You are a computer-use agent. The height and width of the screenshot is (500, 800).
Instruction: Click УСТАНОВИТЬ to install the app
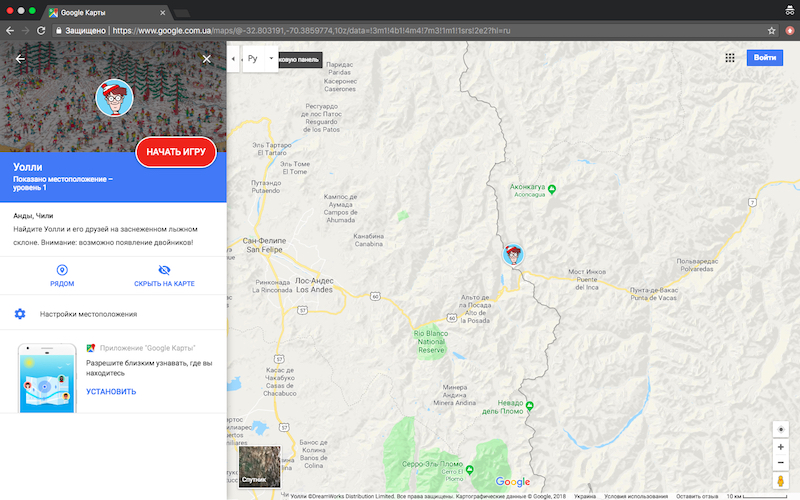pos(111,391)
